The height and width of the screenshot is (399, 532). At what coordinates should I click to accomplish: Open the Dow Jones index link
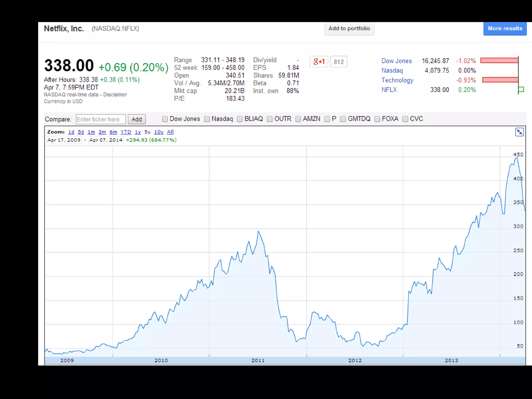click(396, 61)
